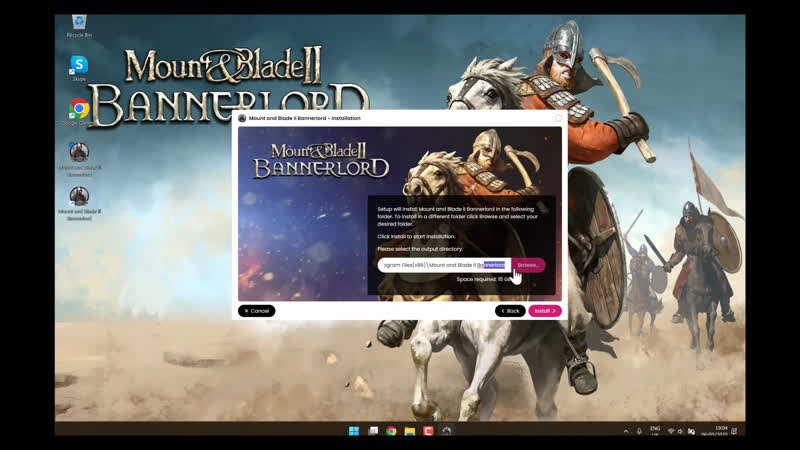Viewport: 800px width, 450px height.
Task: Click the Install button in the installer
Action: tap(544, 311)
